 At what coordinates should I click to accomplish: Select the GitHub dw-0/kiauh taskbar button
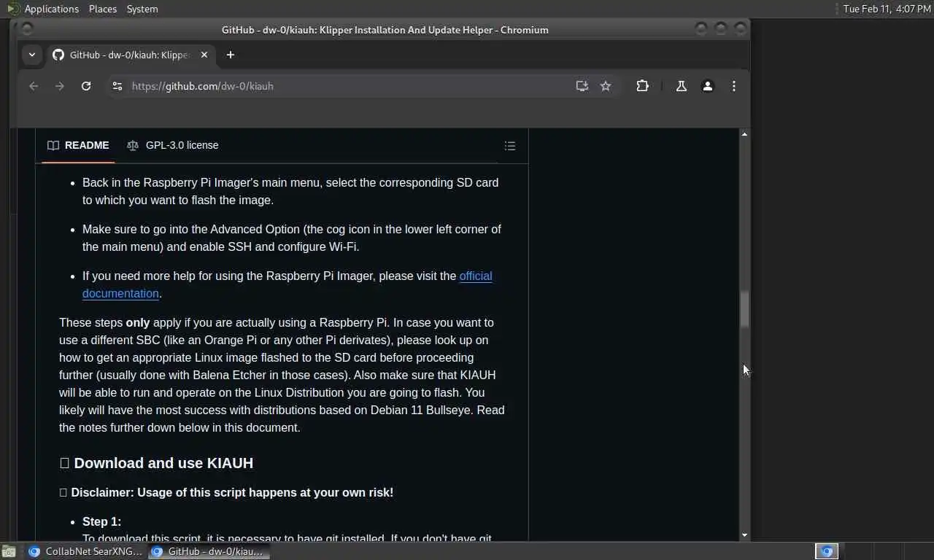(x=209, y=551)
